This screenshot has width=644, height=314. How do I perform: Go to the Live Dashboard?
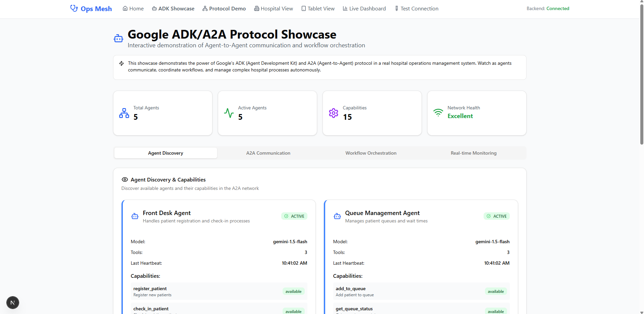[x=364, y=8]
